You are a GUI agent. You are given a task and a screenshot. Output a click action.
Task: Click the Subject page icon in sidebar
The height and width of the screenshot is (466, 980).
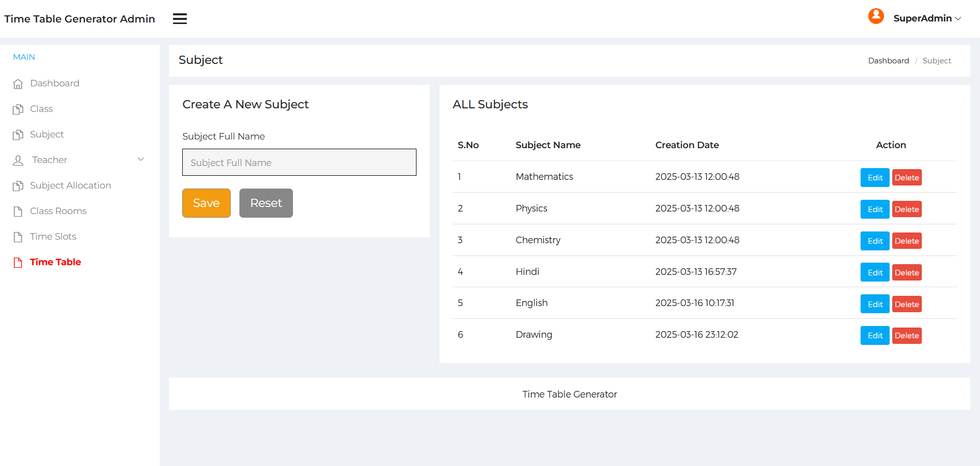pyautogui.click(x=18, y=134)
